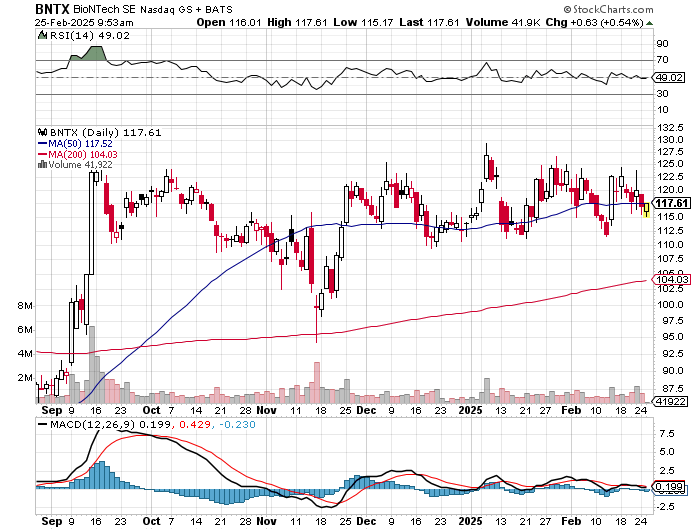The width and height of the screenshot is (700, 530).
Task: Click the red MA(200) line legend marker
Action: 42,154
